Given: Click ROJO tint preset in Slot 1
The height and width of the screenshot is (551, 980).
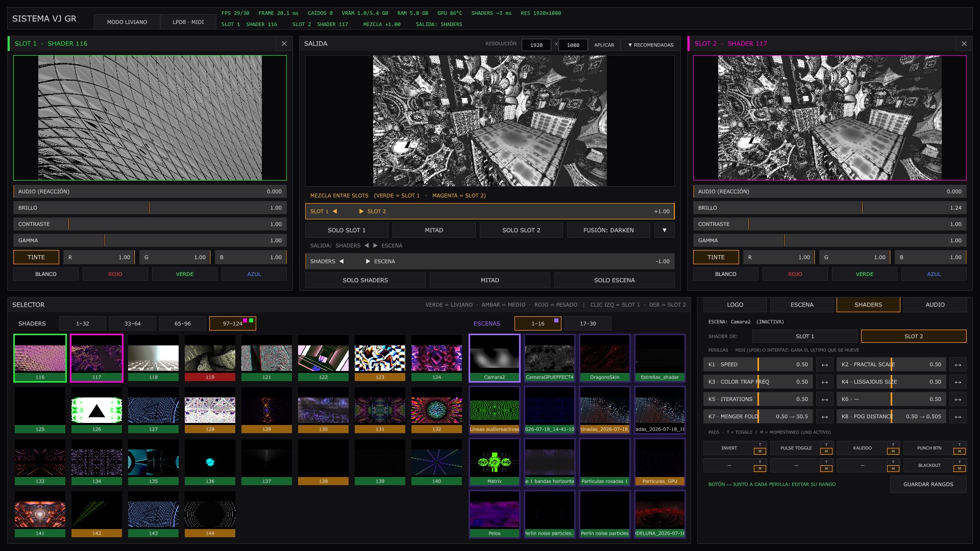Looking at the screenshot, I should [x=115, y=274].
